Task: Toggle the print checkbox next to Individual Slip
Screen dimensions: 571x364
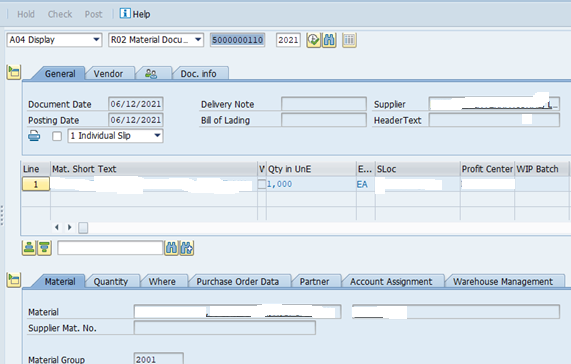Action: click(57, 136)
